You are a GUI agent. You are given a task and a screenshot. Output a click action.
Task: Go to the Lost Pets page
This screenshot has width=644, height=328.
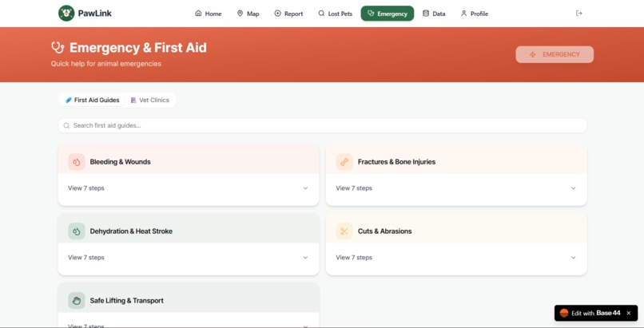click(x=335, y=14)
